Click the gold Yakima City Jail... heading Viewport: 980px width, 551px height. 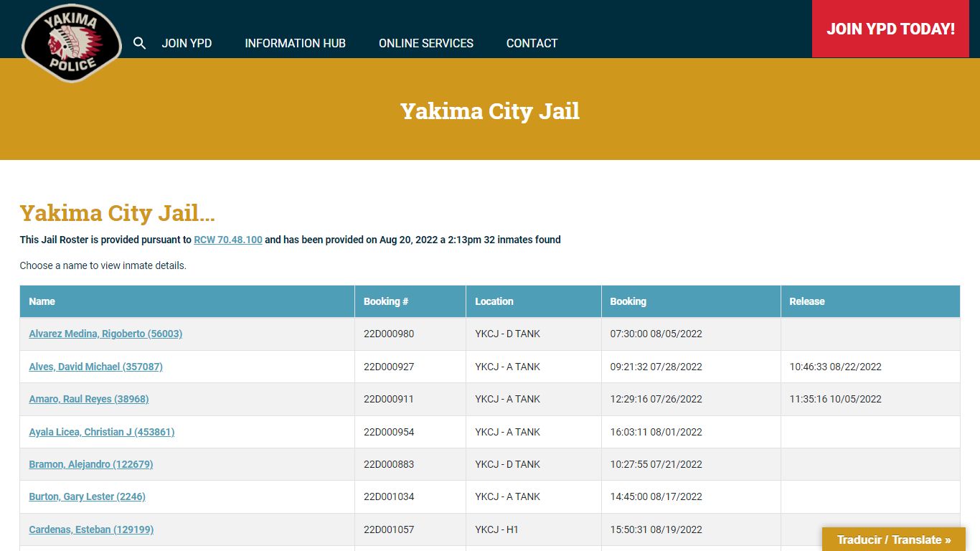point(118,213)
